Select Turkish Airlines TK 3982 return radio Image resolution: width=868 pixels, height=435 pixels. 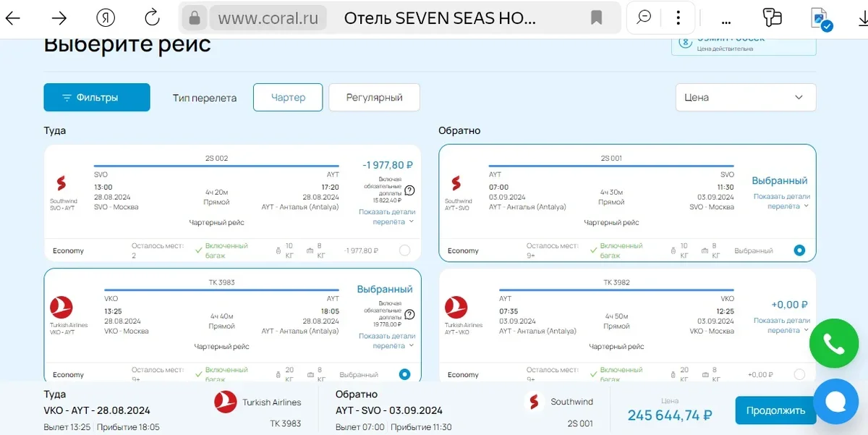799,374
